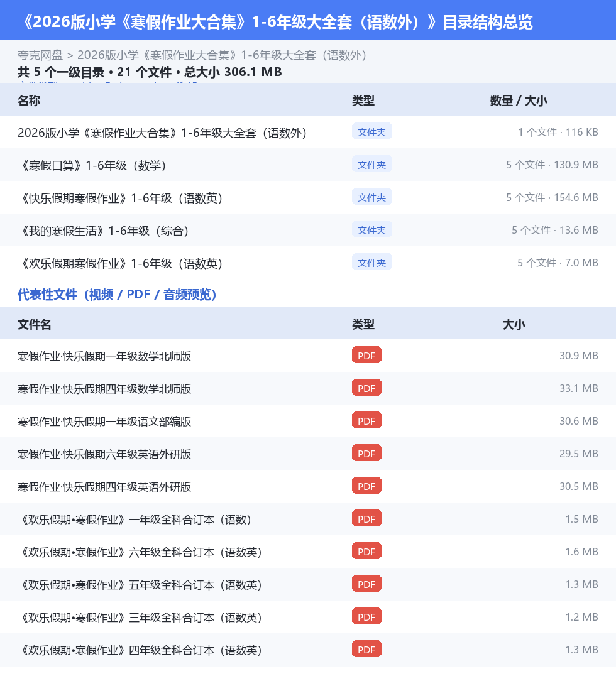Select file 一年级全科合订本（语数）
The width and height of the screenshot is (616, 686).
136,520
